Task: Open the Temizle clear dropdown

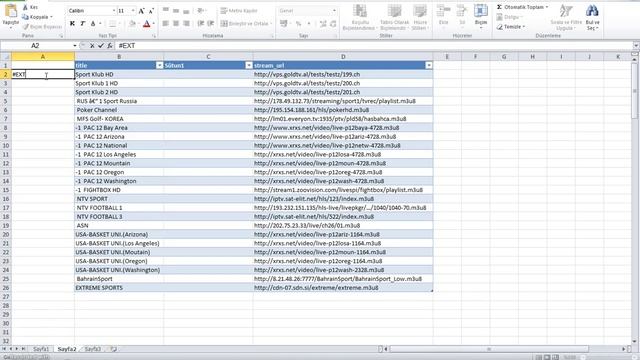Action: (511, 27)
